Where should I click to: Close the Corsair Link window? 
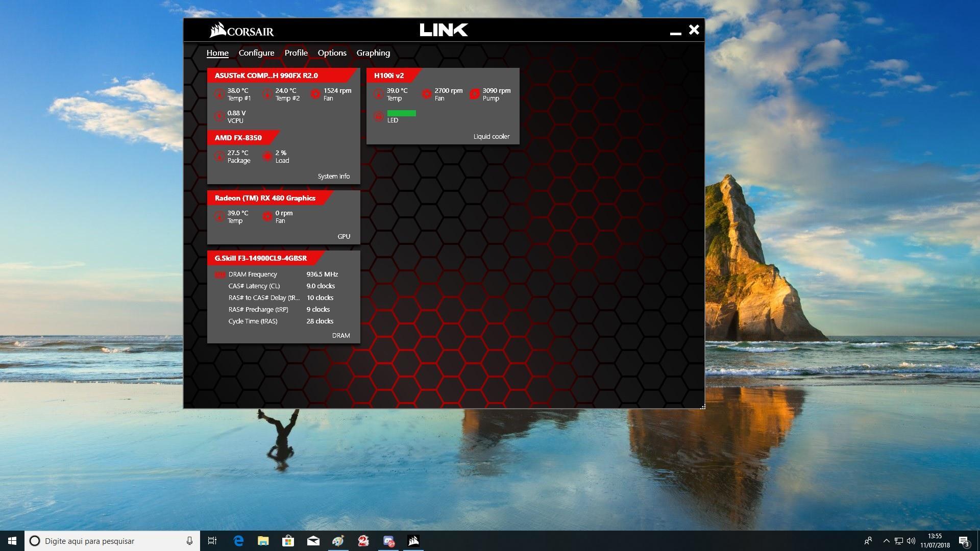tap(694, 30)
